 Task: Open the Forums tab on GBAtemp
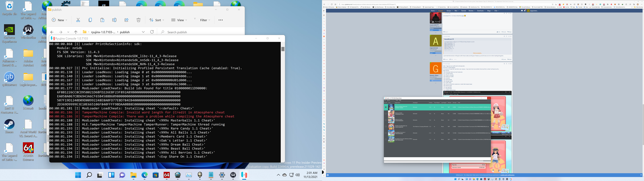click(441, 11)
